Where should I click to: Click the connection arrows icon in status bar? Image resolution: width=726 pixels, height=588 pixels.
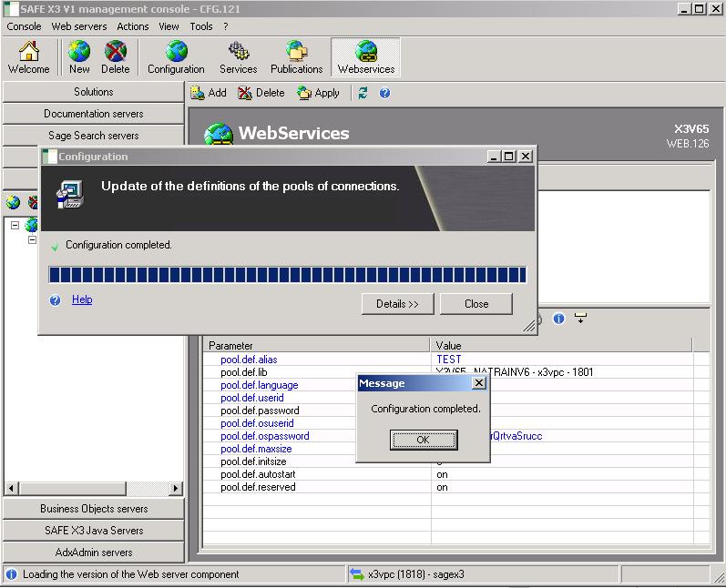(x=356, y=574)
